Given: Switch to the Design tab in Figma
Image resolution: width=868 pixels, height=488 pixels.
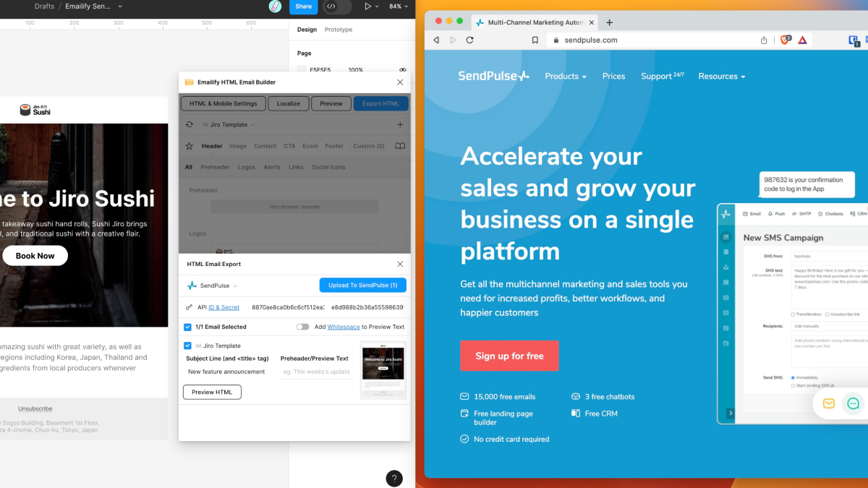Looking at the screenshot, I should [x=307, y=30].
